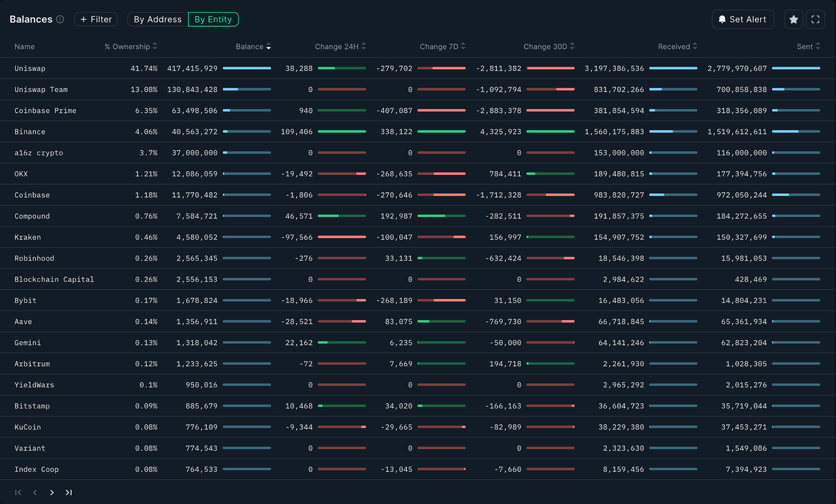Viewport: 836px width, 504px height.
Task: Click Uniswap's balance progress bar
Action: click(x=247, y=69)
